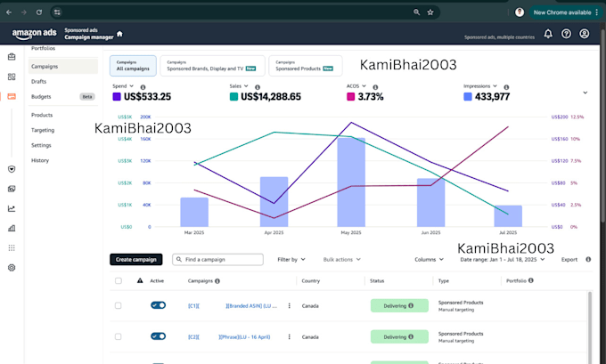Click info icon beside Portfolio column header
The width and height of the screenshot is (606, 364).
click(x=531, y=280)
